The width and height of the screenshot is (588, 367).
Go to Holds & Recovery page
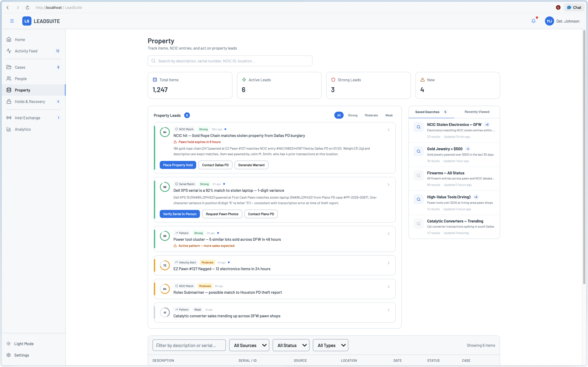point(30,101)
